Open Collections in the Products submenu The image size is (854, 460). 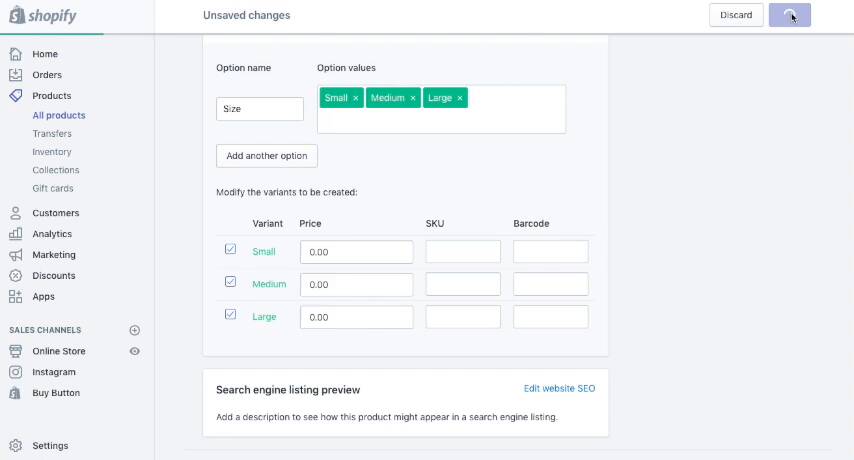56,170
